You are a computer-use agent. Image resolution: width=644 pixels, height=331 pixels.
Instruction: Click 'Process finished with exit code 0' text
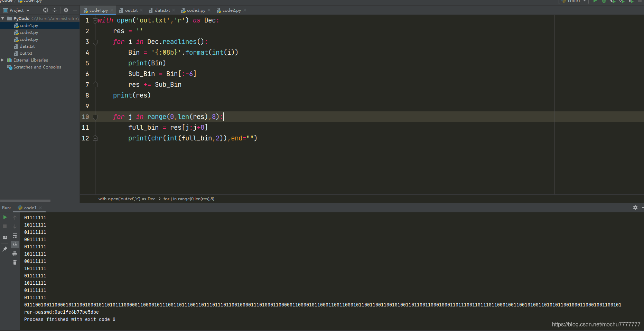pos(70,320)
